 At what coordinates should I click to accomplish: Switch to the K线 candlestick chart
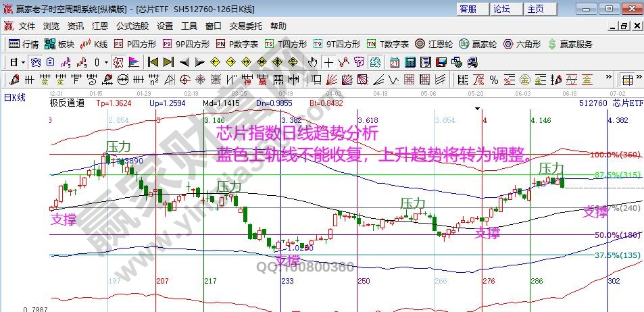(x=94, y=44)
